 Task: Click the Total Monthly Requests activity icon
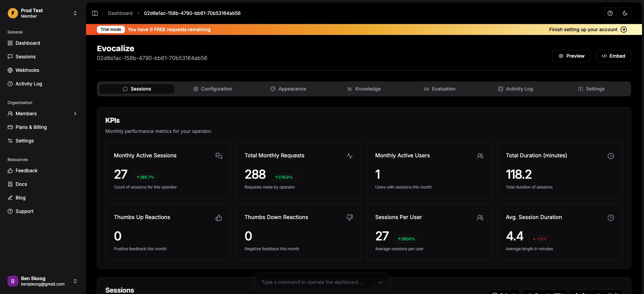coord(350,156)
